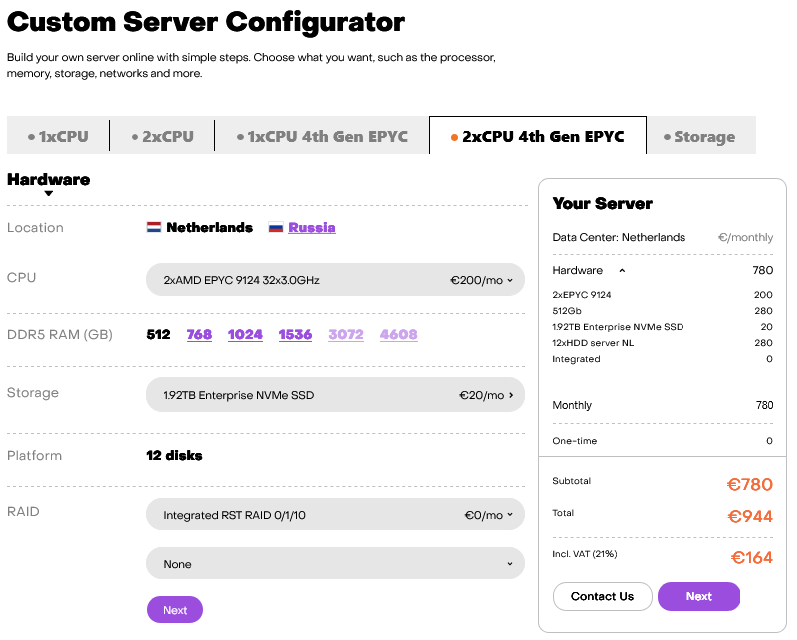
Task: Choose 4608 GB RAM option
Action: pos(398,334)
